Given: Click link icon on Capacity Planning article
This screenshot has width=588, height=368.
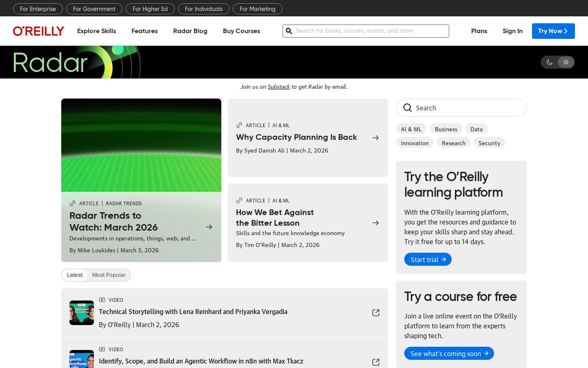Looking at the screenshot, I should point(239,125).
